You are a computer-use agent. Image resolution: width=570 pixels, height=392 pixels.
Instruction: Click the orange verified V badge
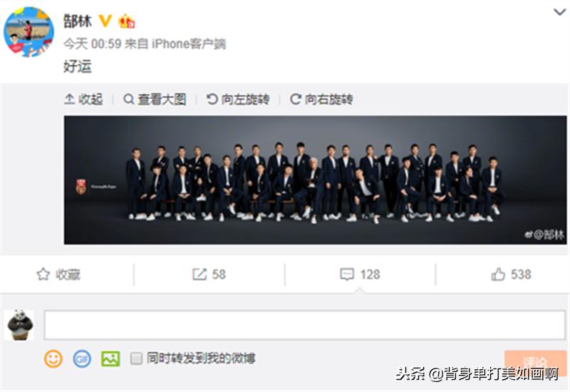click(x=105, y=21)
